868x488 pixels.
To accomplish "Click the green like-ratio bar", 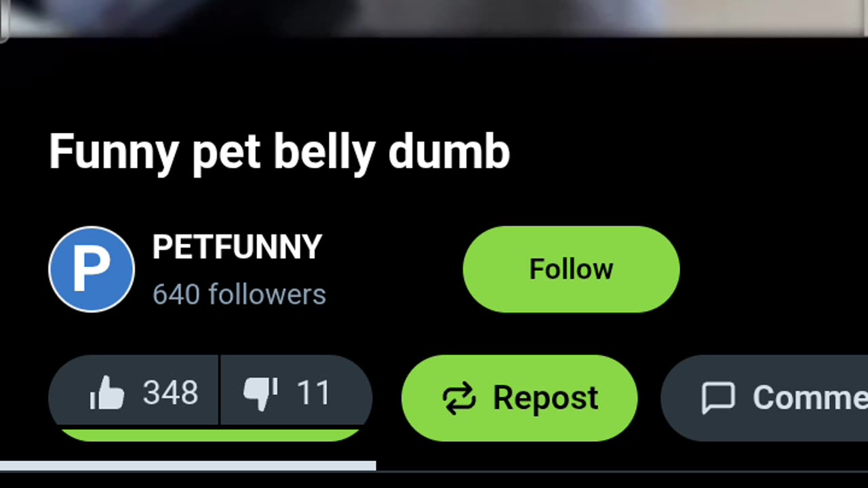I will click(x=210, y=434).
